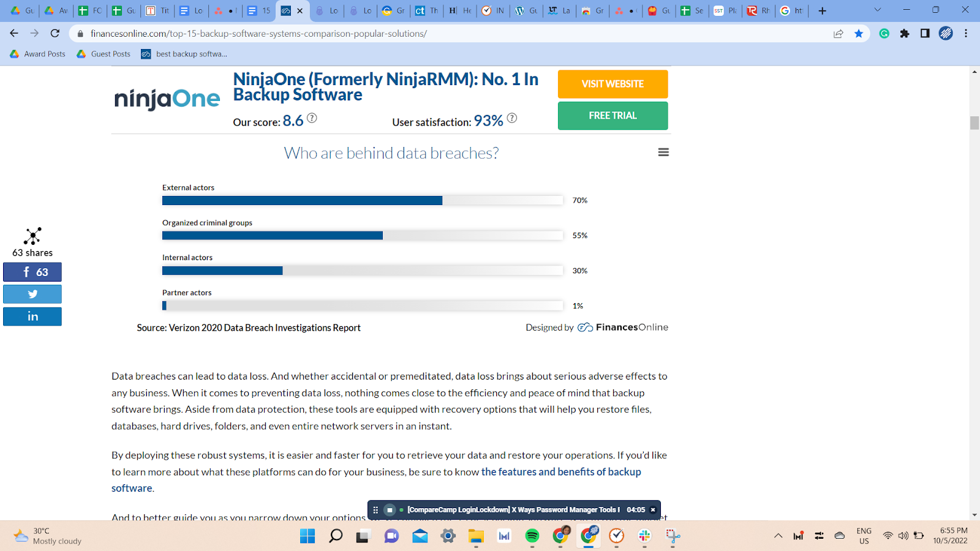Viewport: 980px width, 551px height.
Task: Open the Chrome profile avatar
Action: point(946,34)
